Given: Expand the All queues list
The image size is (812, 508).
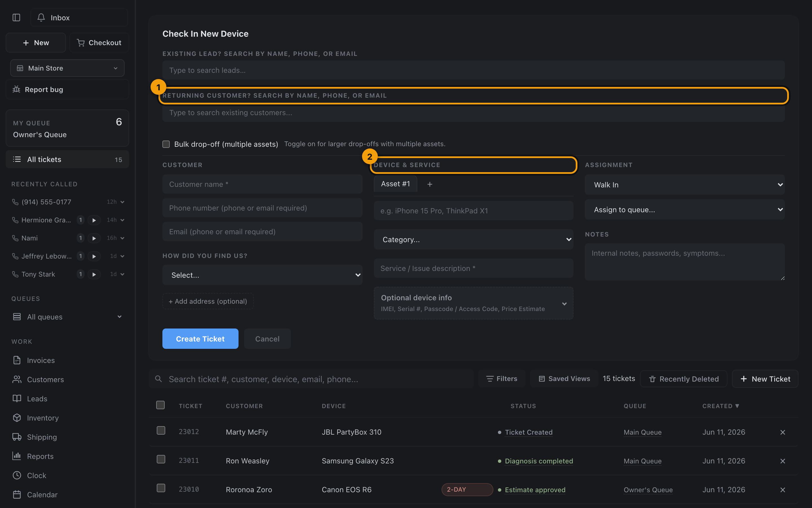Looking at the screenshot, I should (120, 317).
